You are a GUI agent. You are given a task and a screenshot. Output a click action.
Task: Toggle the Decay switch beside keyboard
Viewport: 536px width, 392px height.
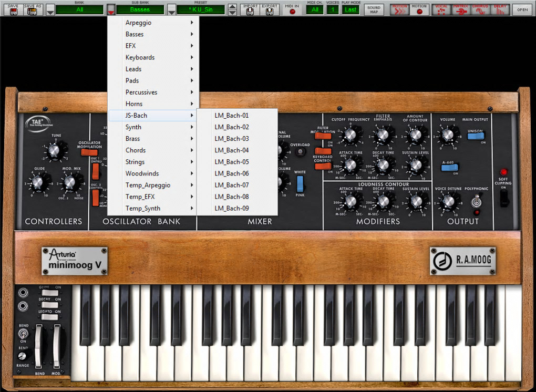pos(49,305)
